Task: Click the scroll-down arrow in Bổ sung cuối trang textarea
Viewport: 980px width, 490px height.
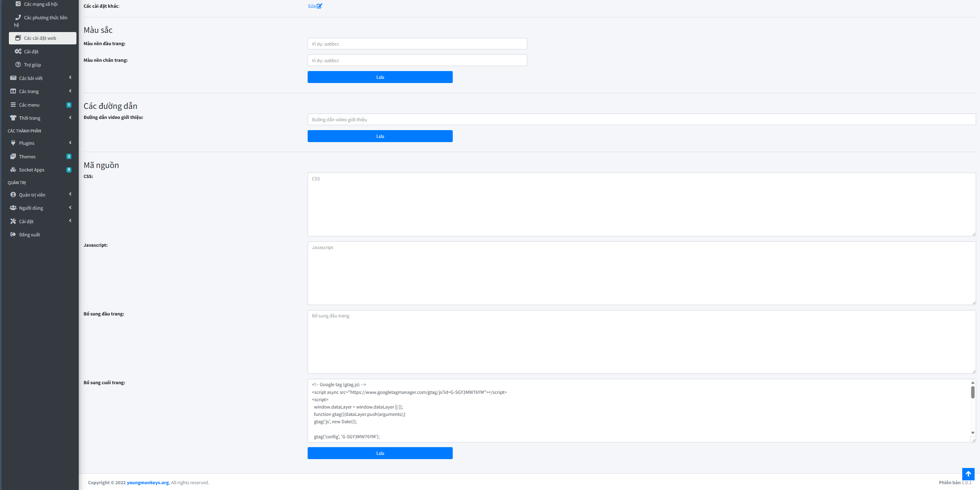Action: (973, 433)
